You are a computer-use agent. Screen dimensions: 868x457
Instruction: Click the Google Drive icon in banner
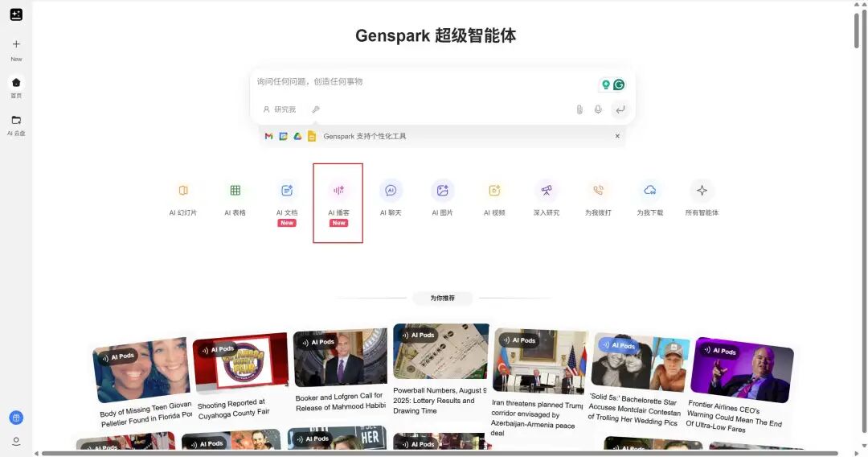click(297, 136)
